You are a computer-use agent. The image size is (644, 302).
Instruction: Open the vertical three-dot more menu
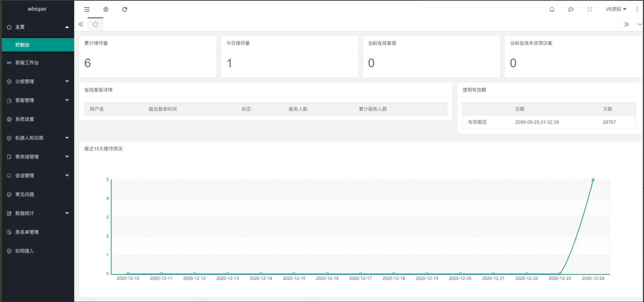[637, 10]
